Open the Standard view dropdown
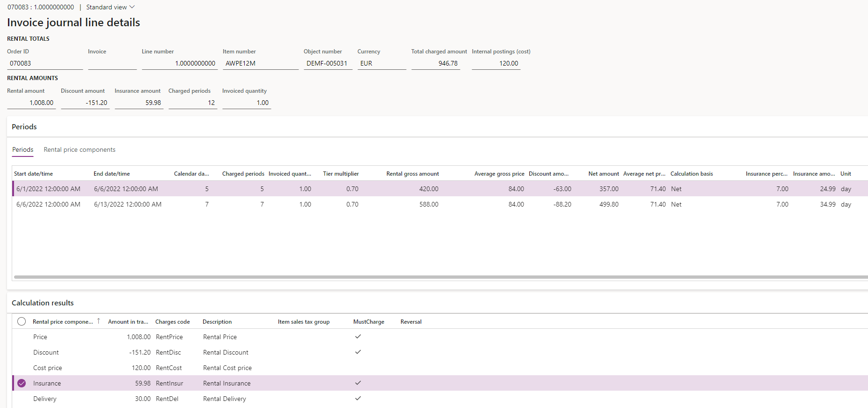 (110, 7)
